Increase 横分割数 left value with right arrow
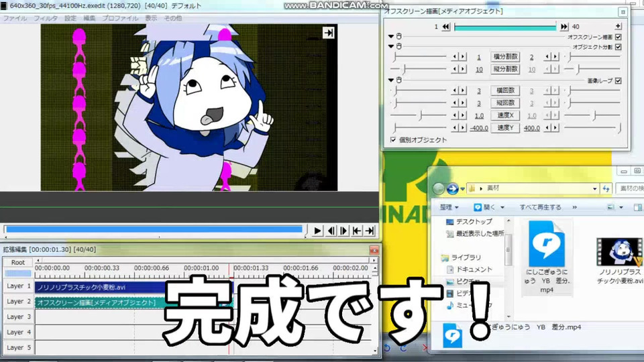Image resolution: width=644 pixels, height=362 pixels. tap(464, 56)
